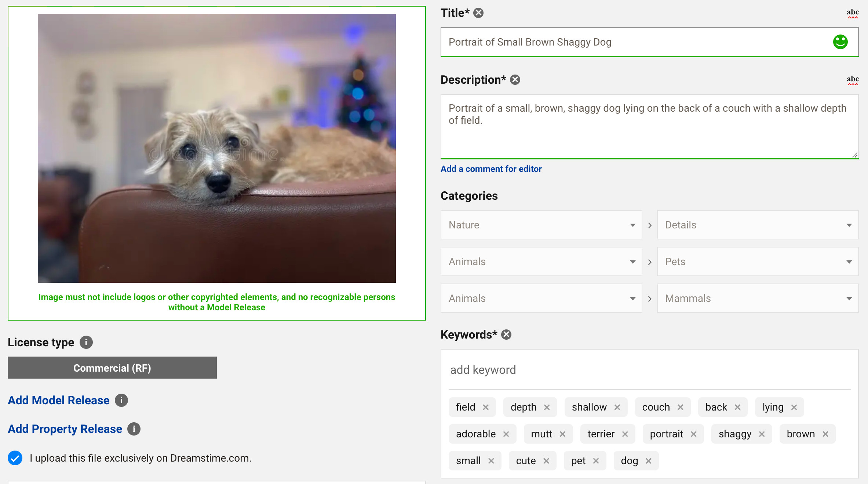
Task: Click Add a comment for editor link
Action: [491, 169]
